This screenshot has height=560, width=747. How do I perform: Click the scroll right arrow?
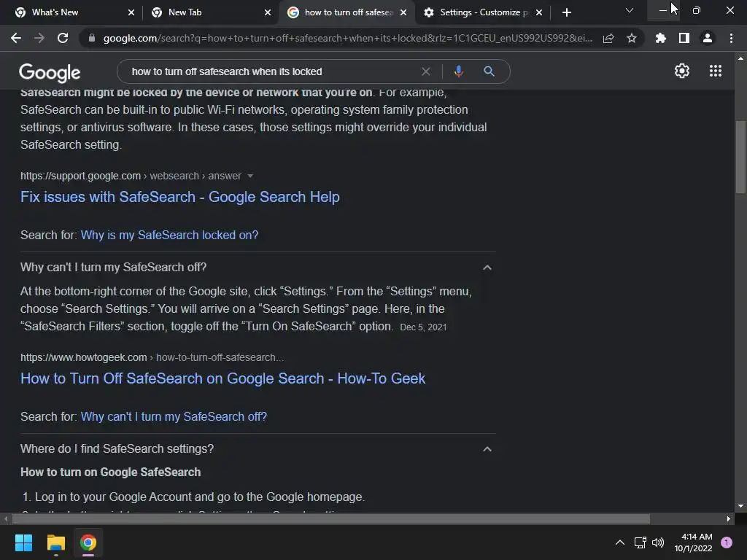(x=729, y=518)
